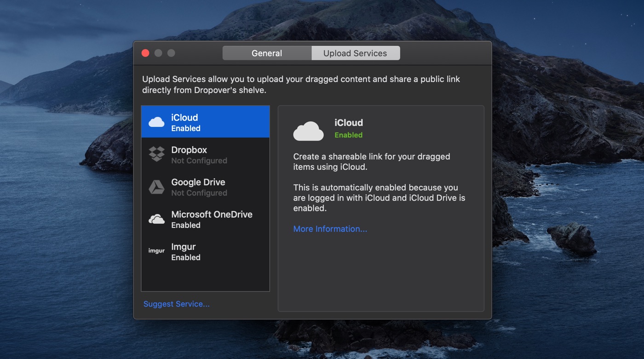Click 'This is automatically enabled' paragraph
644x359 pixels.
[x=379, y=198]
